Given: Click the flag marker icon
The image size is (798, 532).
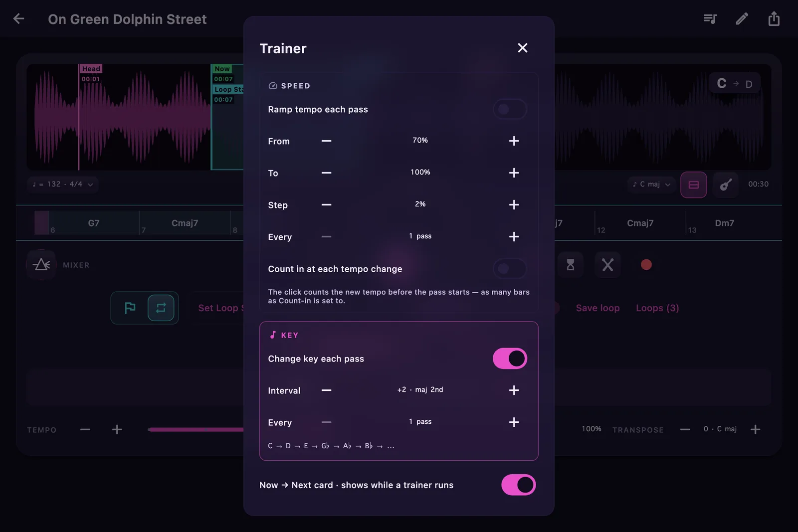Looking at the screenshot, I should [130, 308].
